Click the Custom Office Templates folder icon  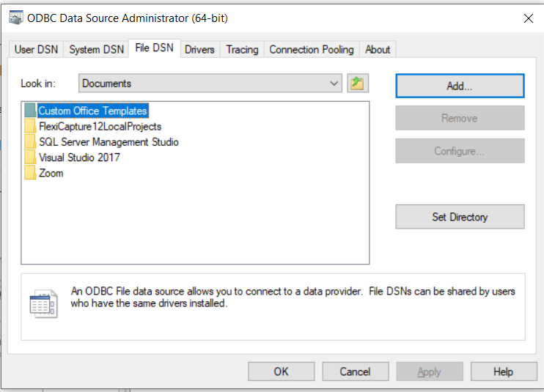pyautogui.click(x=29, y=111)
